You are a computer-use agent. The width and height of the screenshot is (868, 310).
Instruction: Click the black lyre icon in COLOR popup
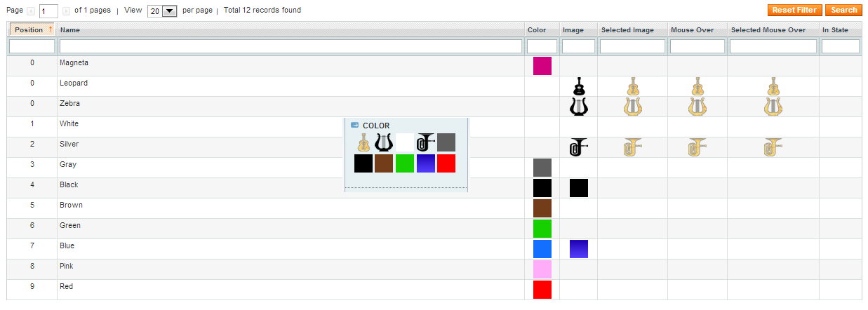pyautogui.click(x=383, y=142)
